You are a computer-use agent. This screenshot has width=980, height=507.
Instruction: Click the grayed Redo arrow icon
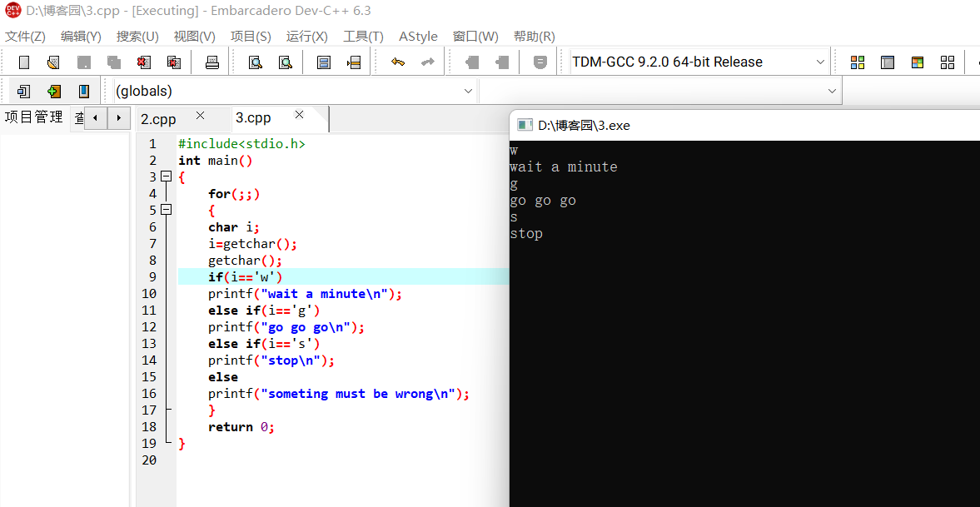point(428,62)
